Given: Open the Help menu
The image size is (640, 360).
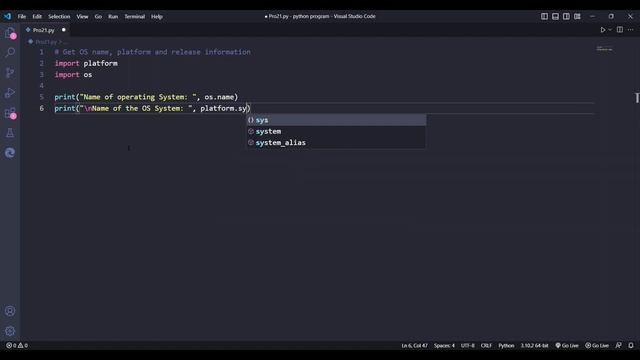Looking at the screenshot, I should (x=157, y=17).
